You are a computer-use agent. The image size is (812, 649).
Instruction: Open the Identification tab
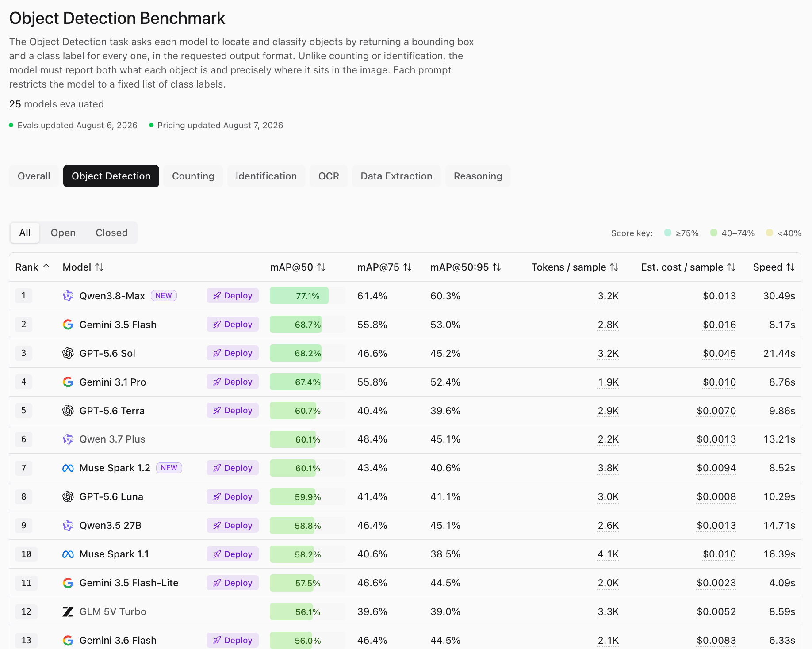click(266, 176)
